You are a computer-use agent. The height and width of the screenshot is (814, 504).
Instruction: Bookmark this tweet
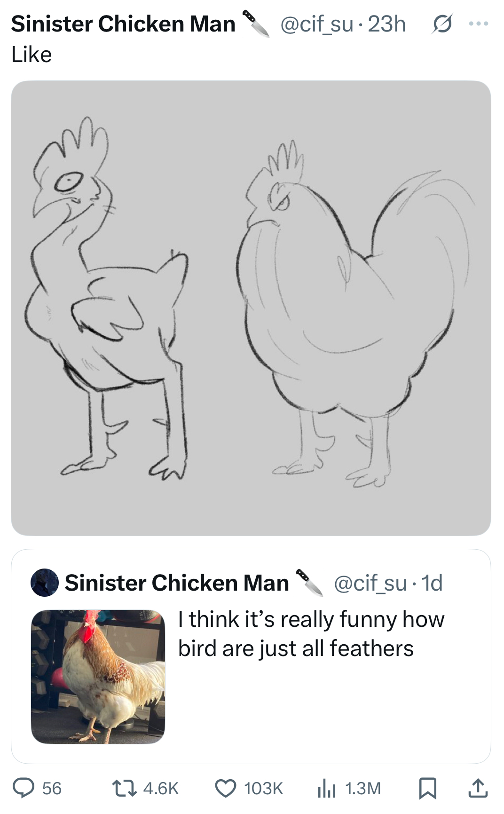pos(428,789)
